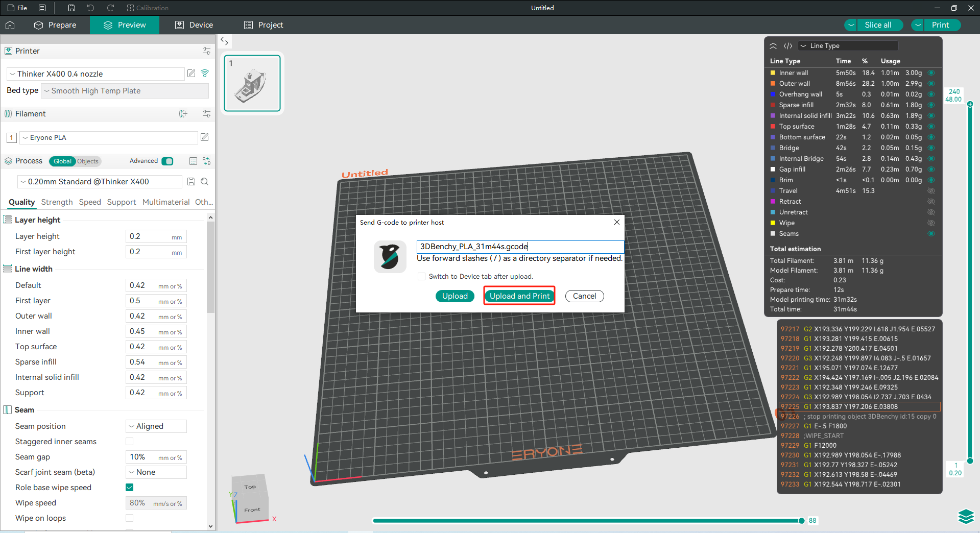Cancel the send G-code dialog

(584, 296)
